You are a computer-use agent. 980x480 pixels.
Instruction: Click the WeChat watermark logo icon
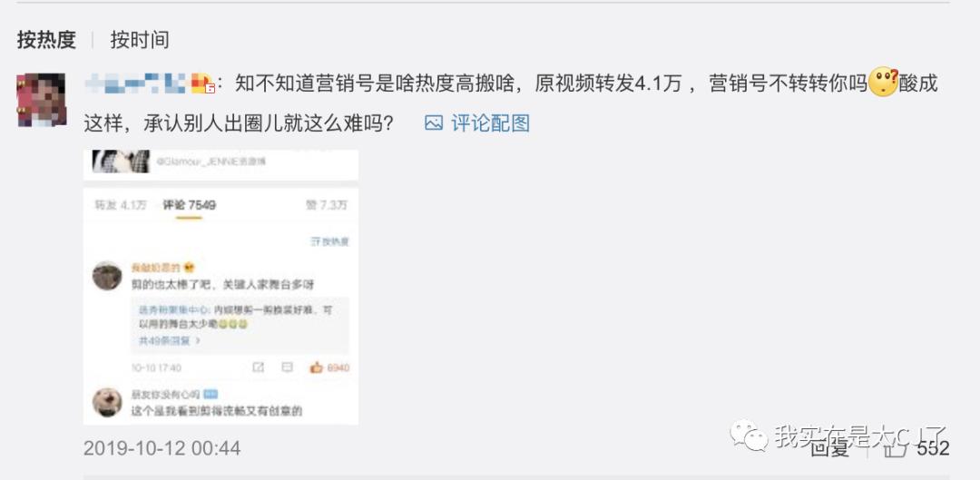(749, 435)
